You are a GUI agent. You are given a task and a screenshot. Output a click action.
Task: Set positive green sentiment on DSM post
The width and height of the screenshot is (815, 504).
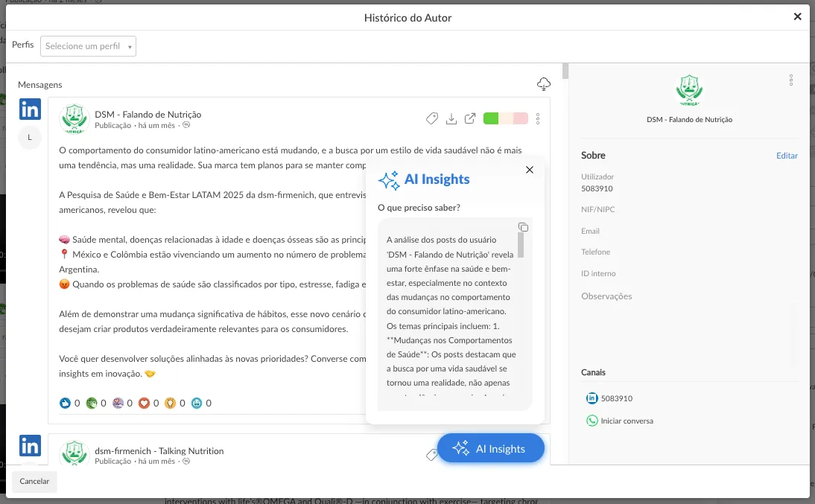491,118
